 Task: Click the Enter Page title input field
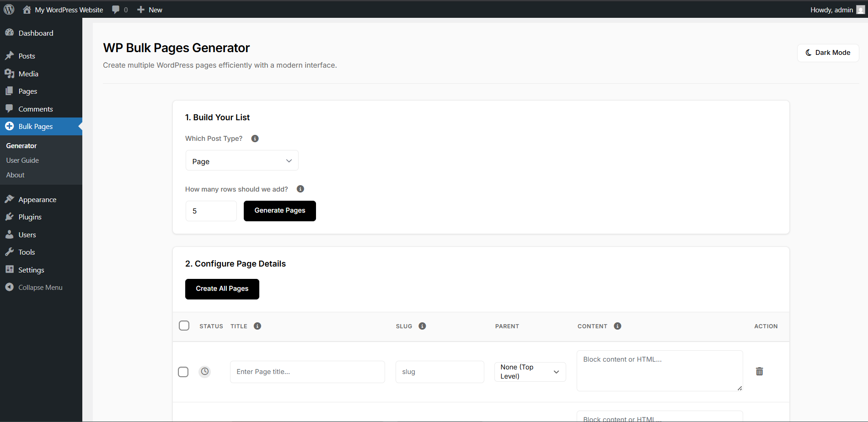[307, 371]
